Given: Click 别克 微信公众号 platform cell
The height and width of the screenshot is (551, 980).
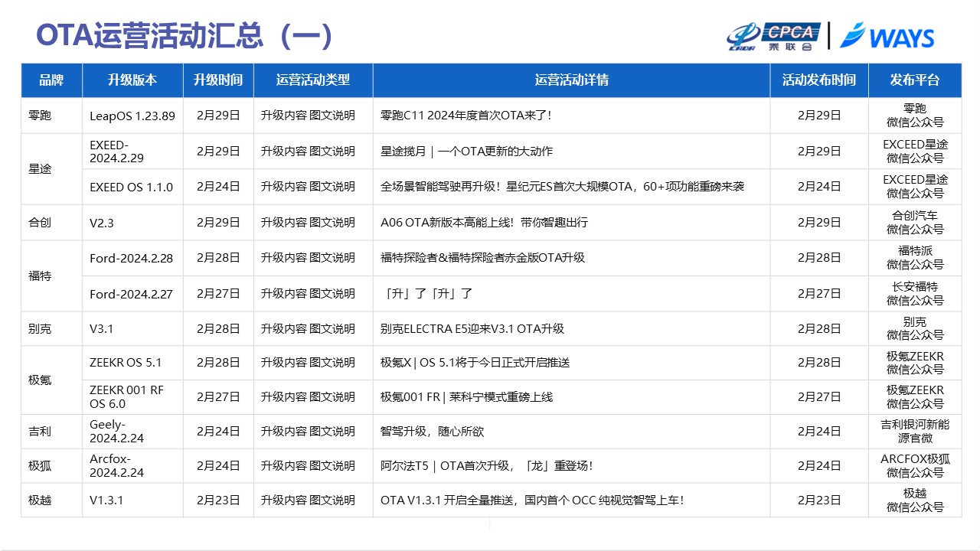Looking at the screenshot, I should [915, 328].
